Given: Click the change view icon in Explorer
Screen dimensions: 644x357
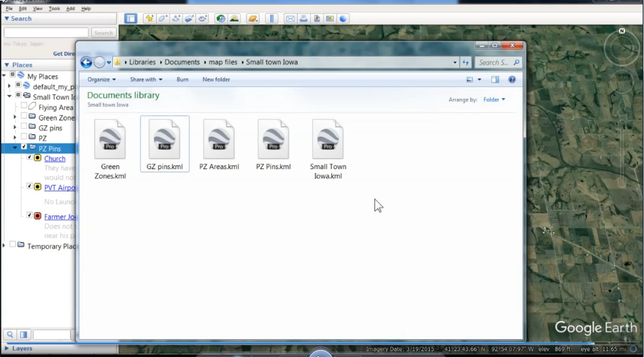Looking at the screenshot, I should click(x=470, y=80).
